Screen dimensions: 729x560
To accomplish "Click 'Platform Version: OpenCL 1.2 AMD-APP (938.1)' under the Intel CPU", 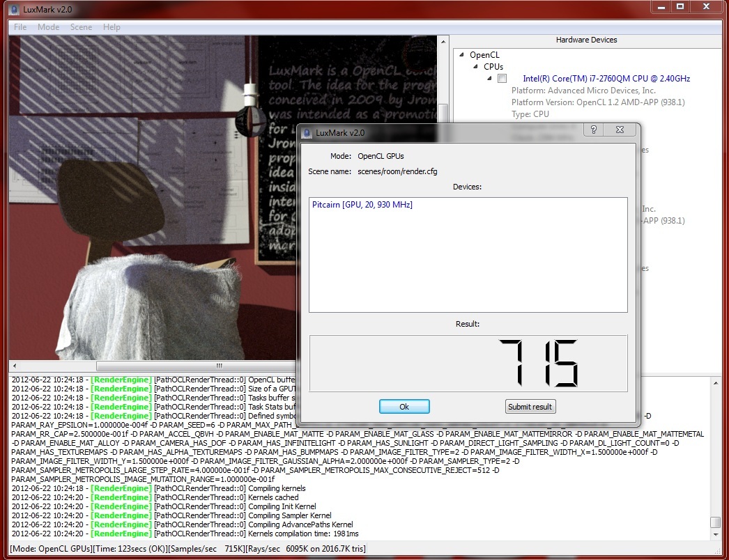I will point(598,102).
